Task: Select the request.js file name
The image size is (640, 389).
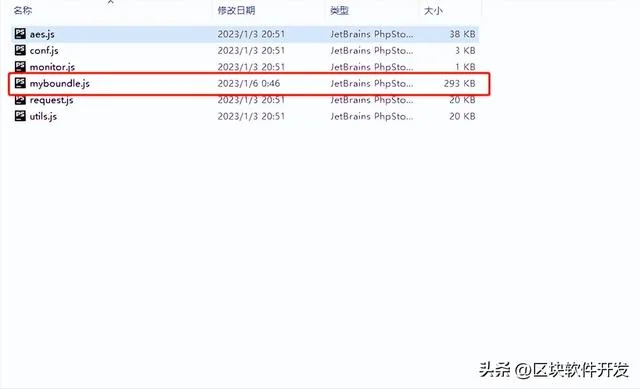Action: point(51,100)
